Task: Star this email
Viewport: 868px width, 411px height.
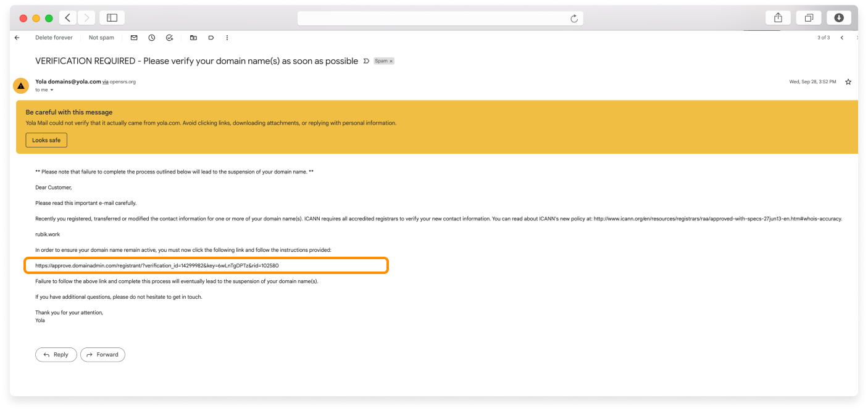Action: [848, 81]
